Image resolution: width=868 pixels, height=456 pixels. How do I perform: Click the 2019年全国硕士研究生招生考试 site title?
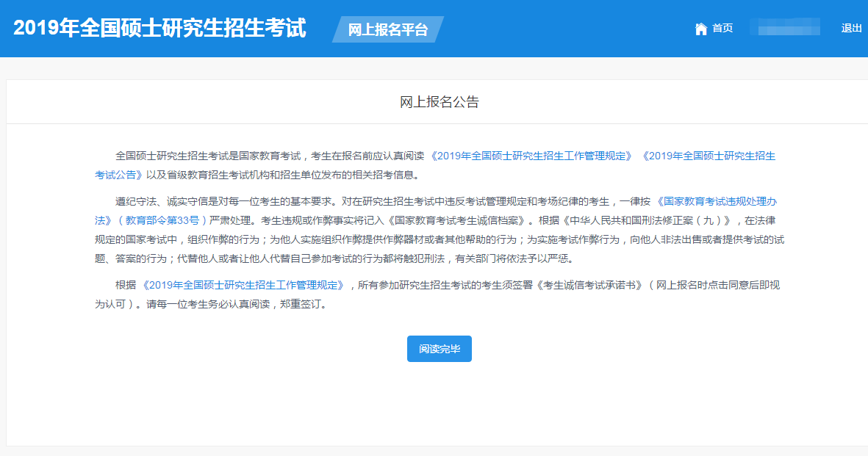159,28
